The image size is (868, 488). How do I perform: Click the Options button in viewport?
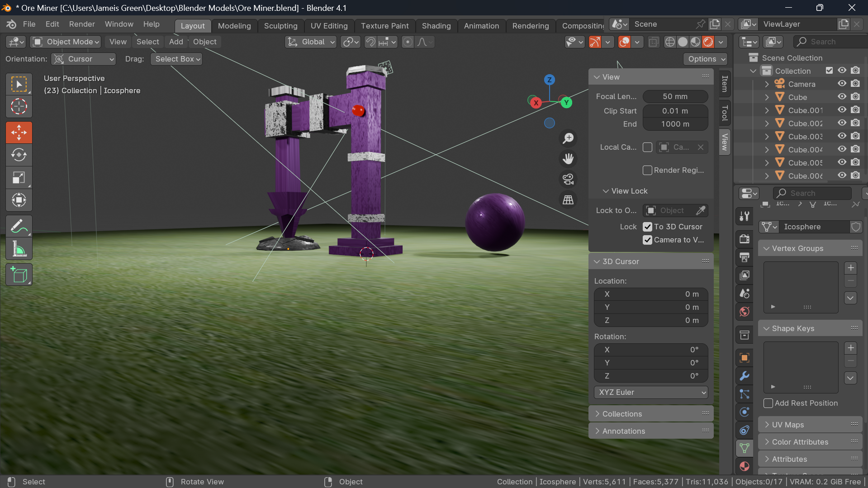(705, 59)
